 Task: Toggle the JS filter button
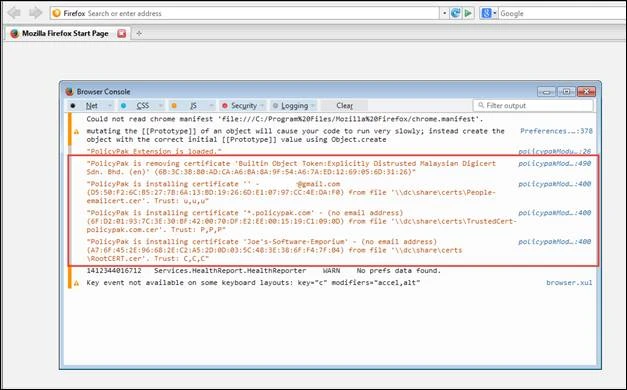coord(194,106)
